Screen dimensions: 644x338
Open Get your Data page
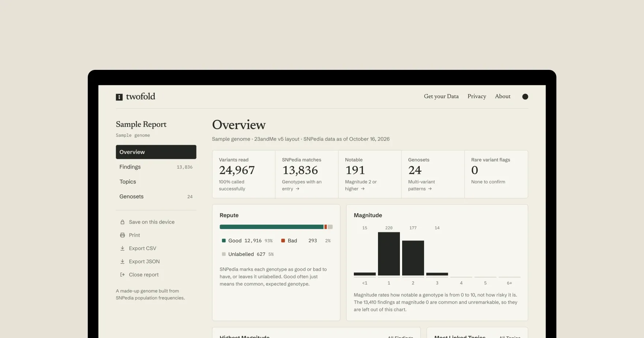pyautogui.click(x=441, y=96)
